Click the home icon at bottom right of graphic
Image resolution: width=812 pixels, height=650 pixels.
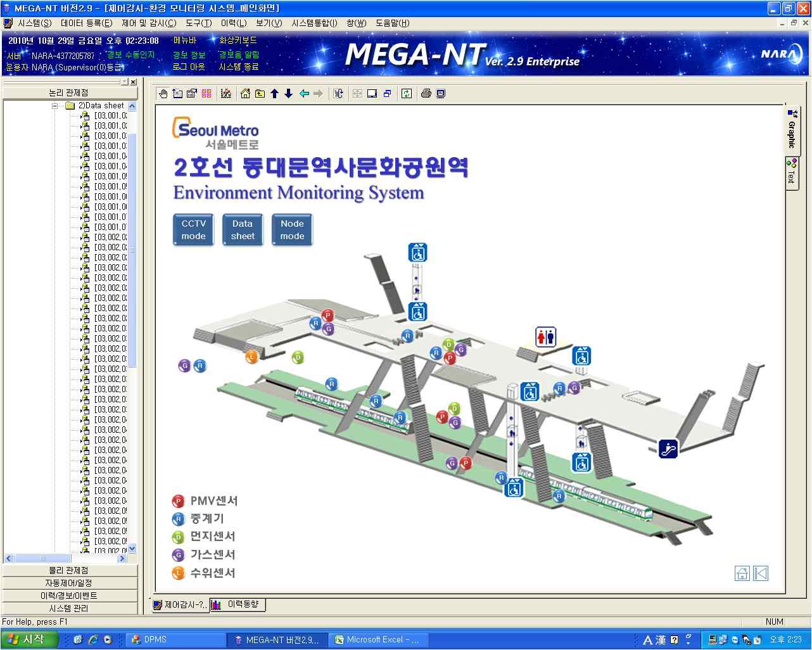point(742,573)
